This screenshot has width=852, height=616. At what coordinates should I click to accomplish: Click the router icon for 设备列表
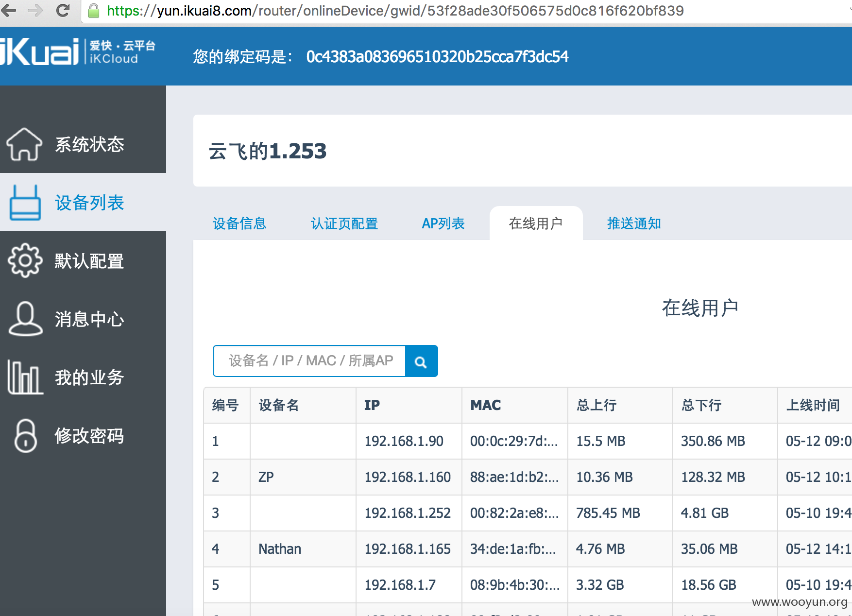[25, 203]
